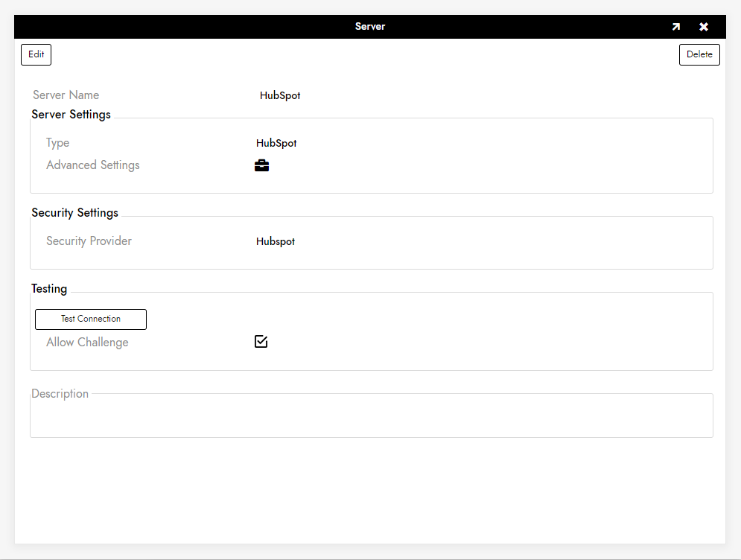The width and height of the screenshot is (741, 560).
Task: Click the Security Provider value Hubspot
Action: (x=276, y=241)
